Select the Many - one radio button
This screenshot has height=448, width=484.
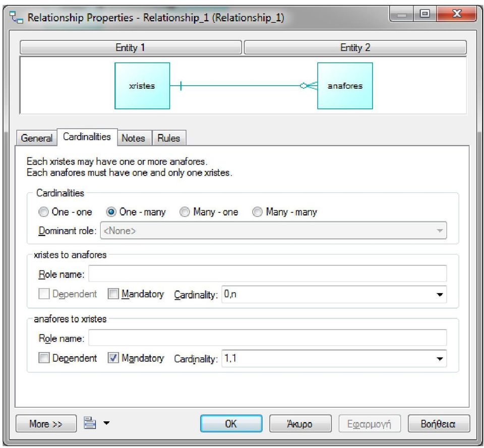pos(185,212)
